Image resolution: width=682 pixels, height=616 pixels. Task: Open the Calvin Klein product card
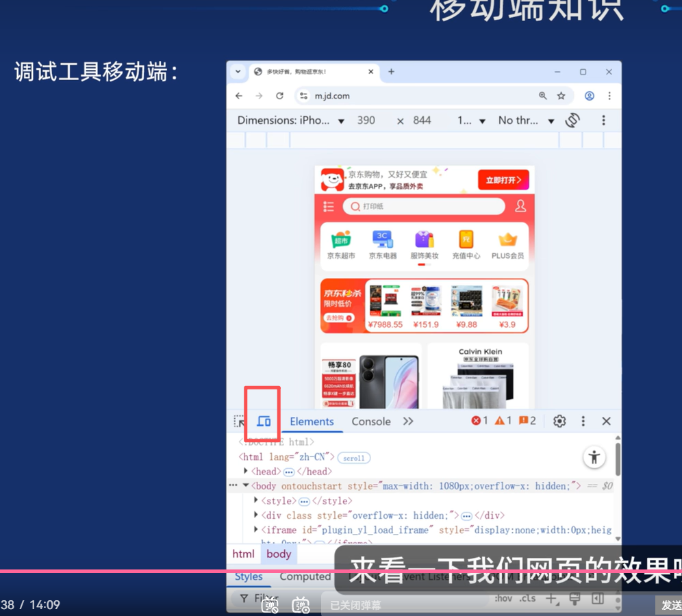pos(478,376)
